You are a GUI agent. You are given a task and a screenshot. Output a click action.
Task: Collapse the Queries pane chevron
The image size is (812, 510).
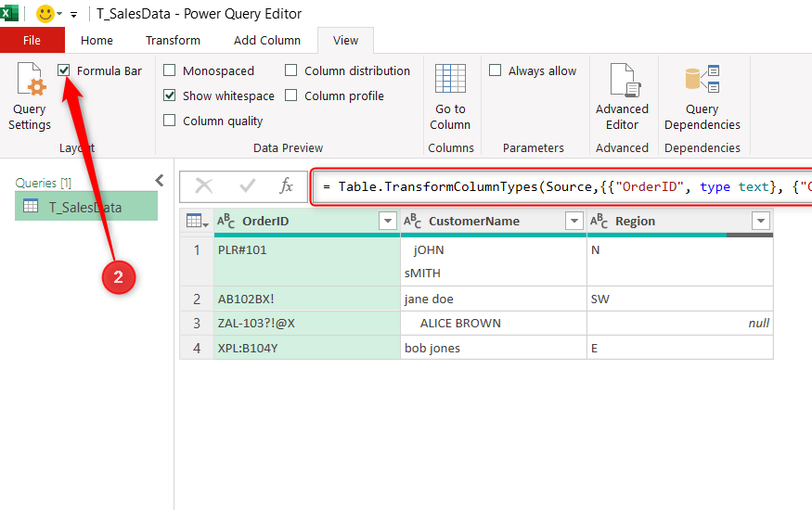160,181
